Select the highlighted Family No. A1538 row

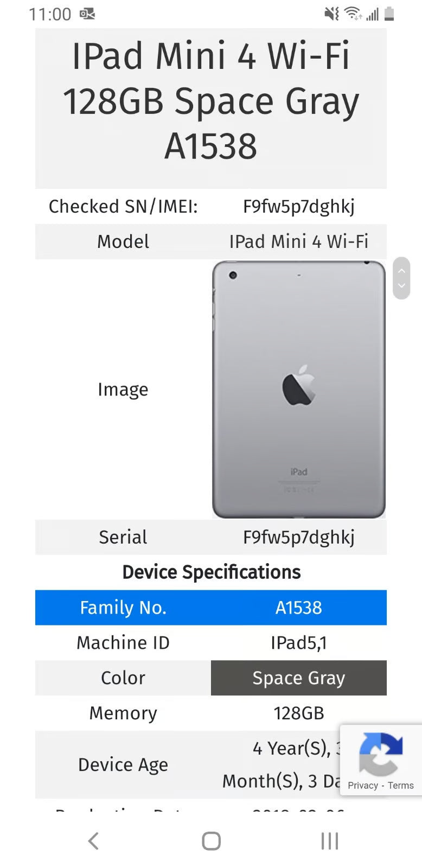point(211,608)
